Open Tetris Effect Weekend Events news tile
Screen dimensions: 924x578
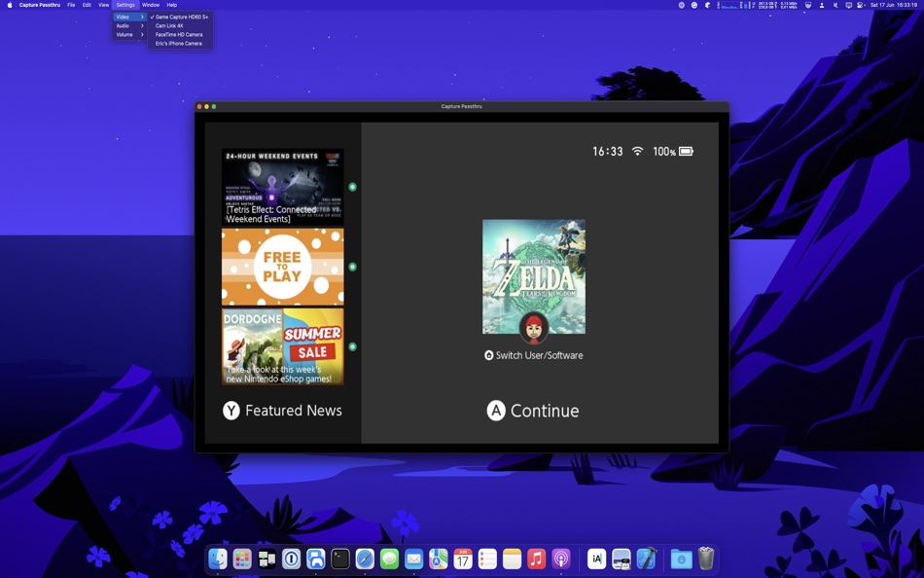(x=282, y=187)
